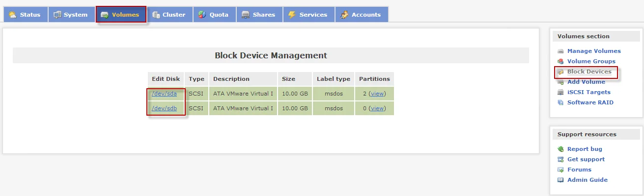This screenshot has width=644, height=196.
Task: Click the Software RAID icon
Action: tap(560, 102)
